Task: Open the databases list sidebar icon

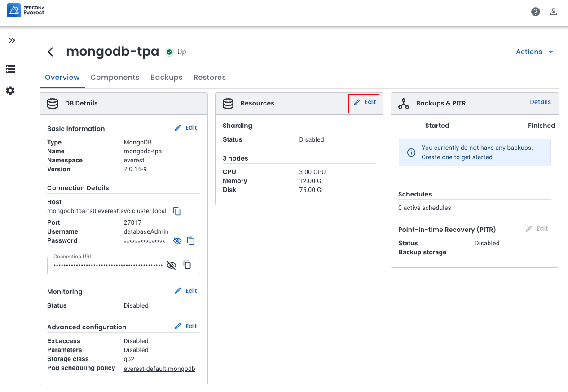Action: pyautogui.click(x=10, y=69)
